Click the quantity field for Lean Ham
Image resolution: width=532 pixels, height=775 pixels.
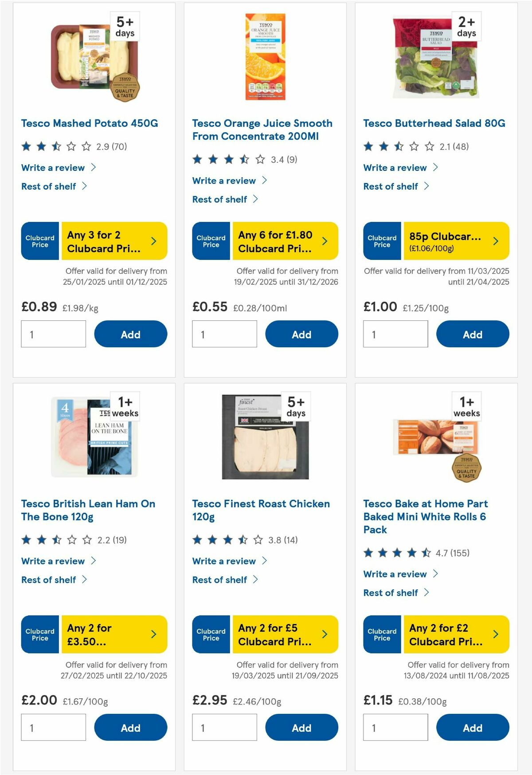(x=53, y=727)
